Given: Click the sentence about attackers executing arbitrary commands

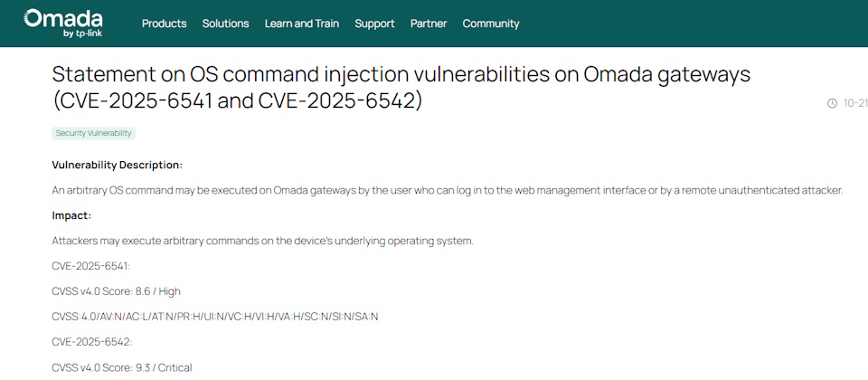Looking at the screenshot, I should pos(262,241).
